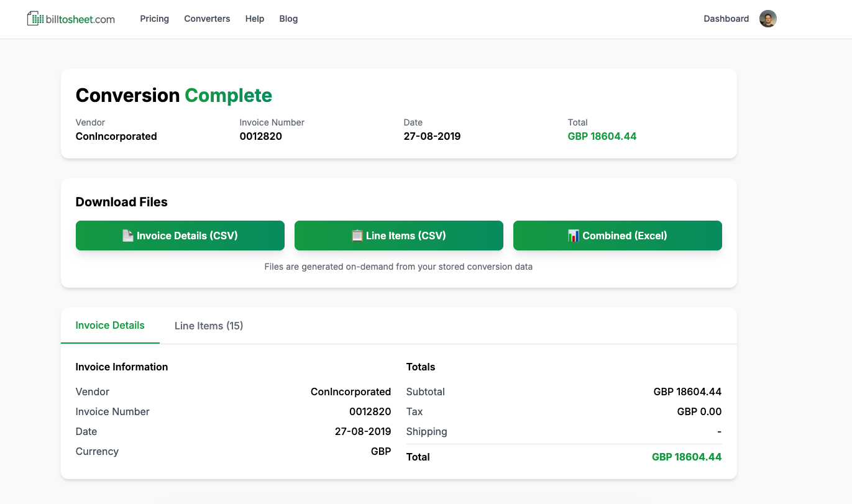Go to the Dashboard
Screen dimensions: 852x504
point(726,19)
